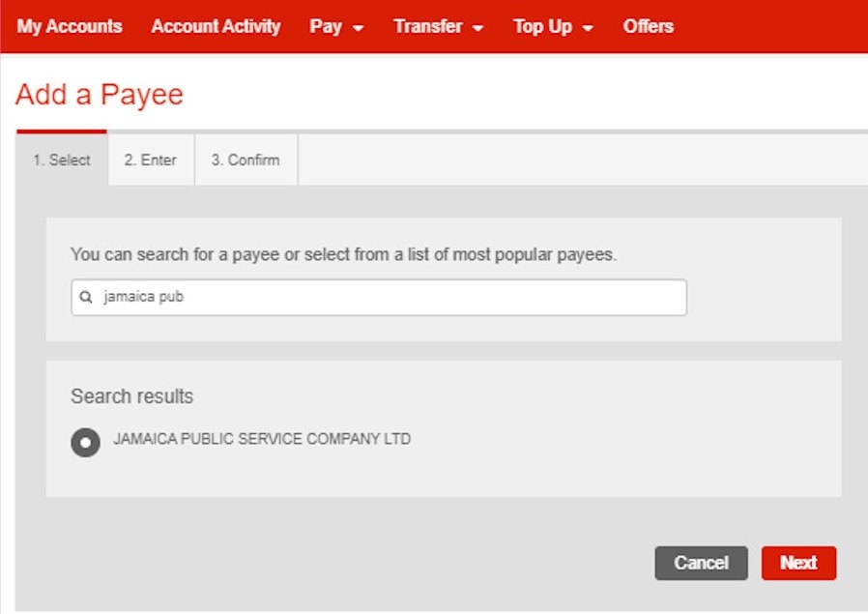Switch to the 3. Confirm step tab
The width and height of the screenshot is (868, 614).
pos(246,160)
